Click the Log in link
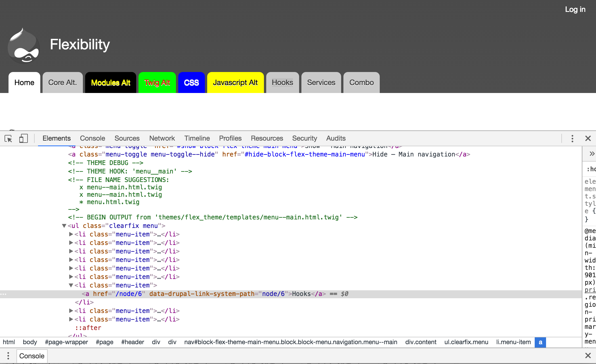This screenshot has width=596, height=364. pyautogui.click(x=575, y=9)
